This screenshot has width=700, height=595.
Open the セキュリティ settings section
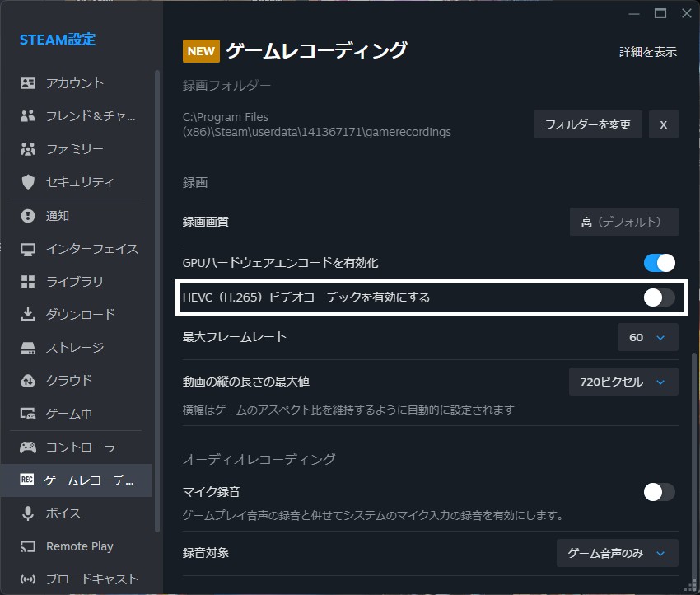[76, 182]
